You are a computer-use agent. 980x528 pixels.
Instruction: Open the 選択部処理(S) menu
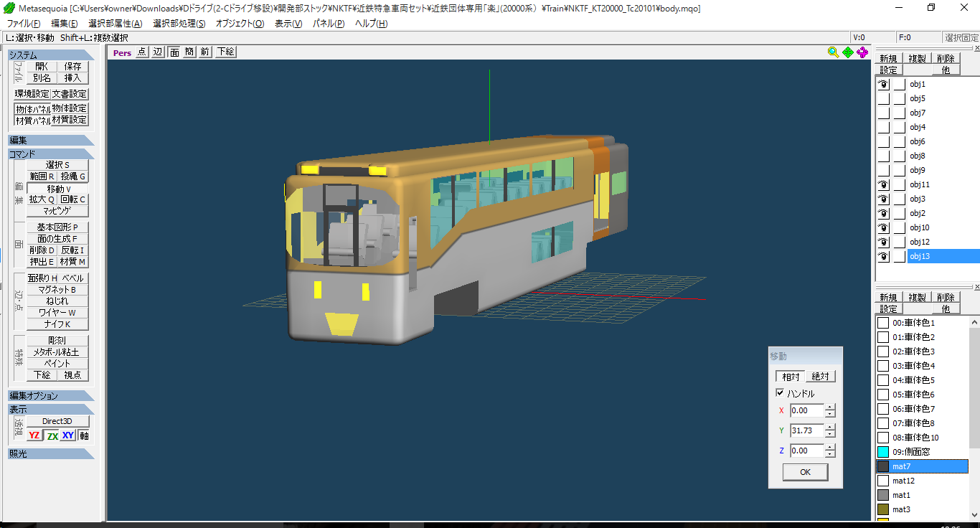(179, 24)
